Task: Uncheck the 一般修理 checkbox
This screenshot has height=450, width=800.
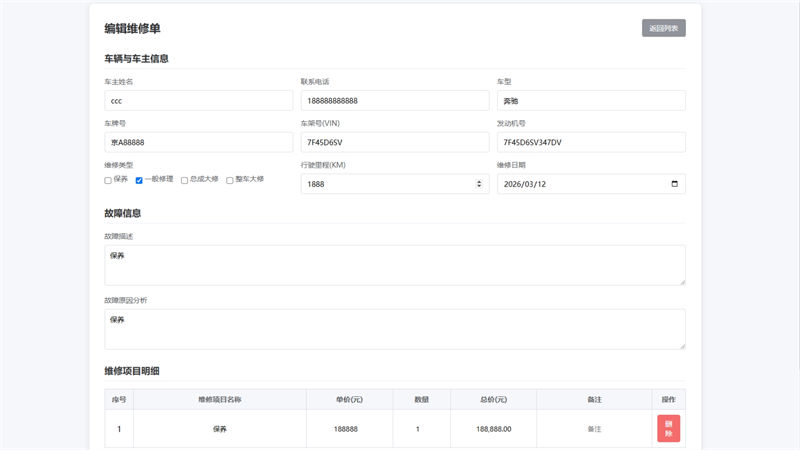Action: (x=140, y=180)
